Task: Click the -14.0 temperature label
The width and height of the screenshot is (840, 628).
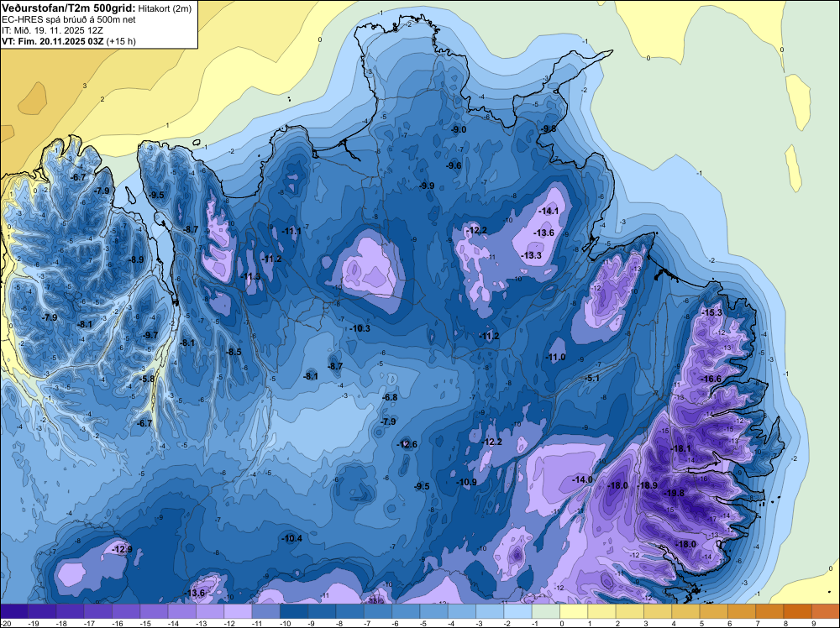Action: pos(582,479)
